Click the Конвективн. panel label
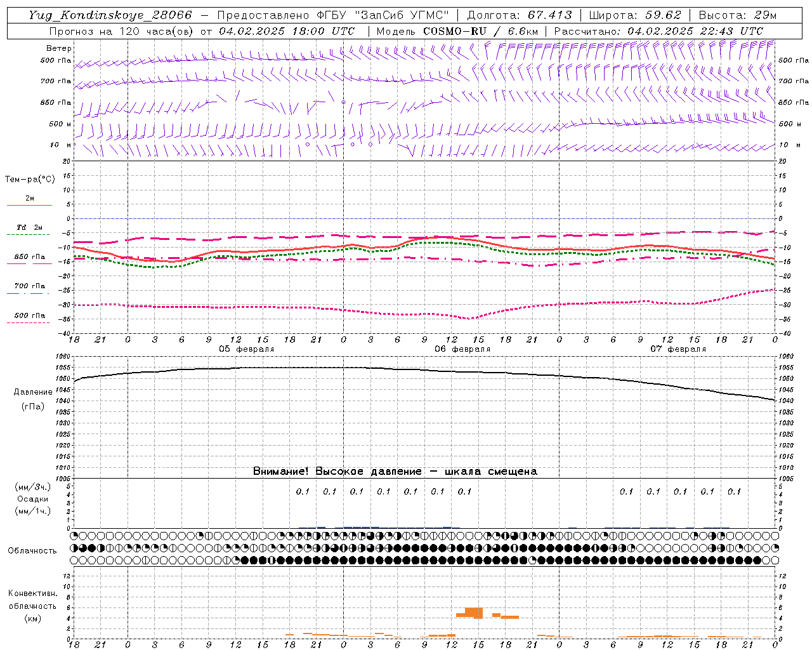 pos(32,594)
